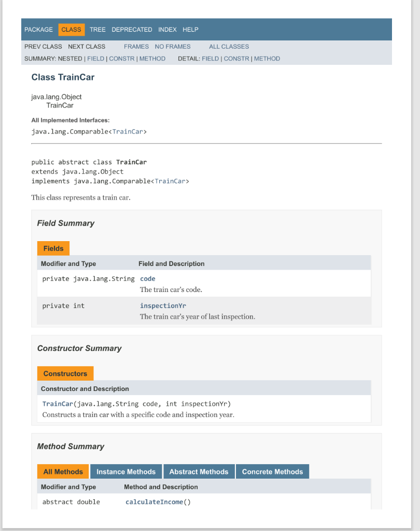Image resolution: width=420 pixels, height=531 pixels.
Task: Open ALL CLASSES list
Action: click(x=229, y=47)
